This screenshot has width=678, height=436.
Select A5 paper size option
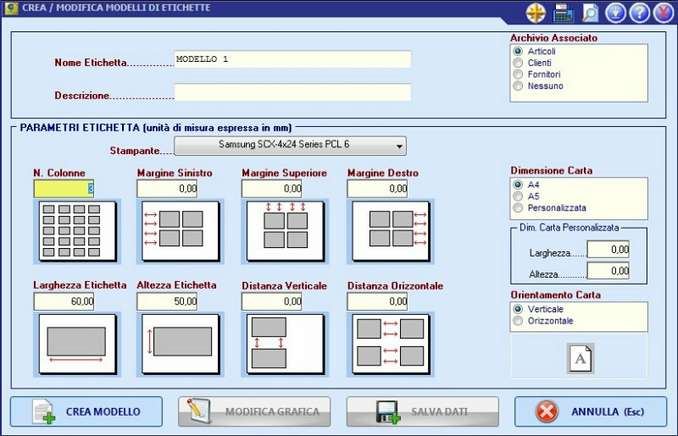coord(518,196)
